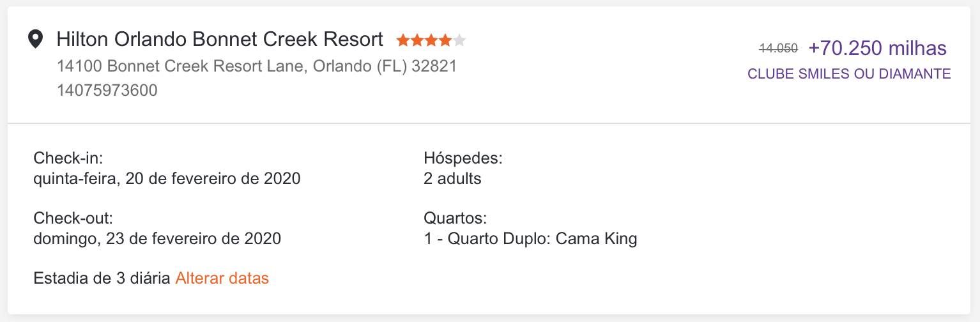This screenshot has width=980, height=322.
Task: Click the location pin icon
Action: tap(36, 40)
